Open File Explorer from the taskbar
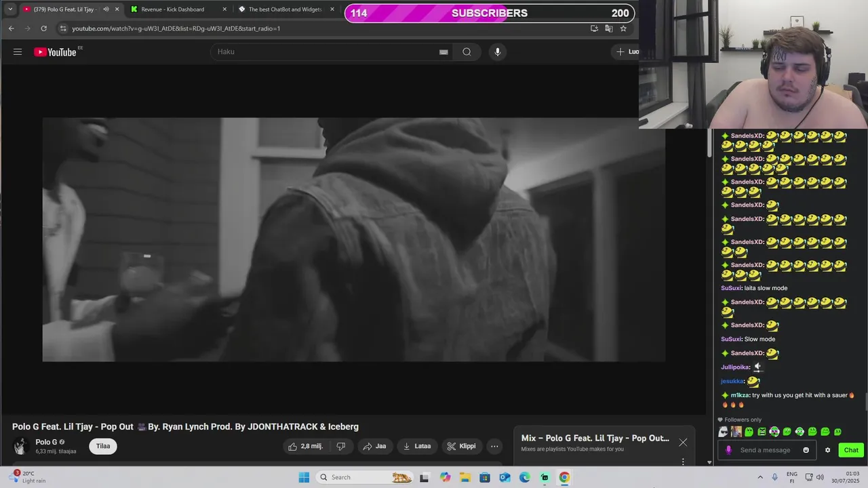This screenshot has height=488, width=868. [466, 477]
